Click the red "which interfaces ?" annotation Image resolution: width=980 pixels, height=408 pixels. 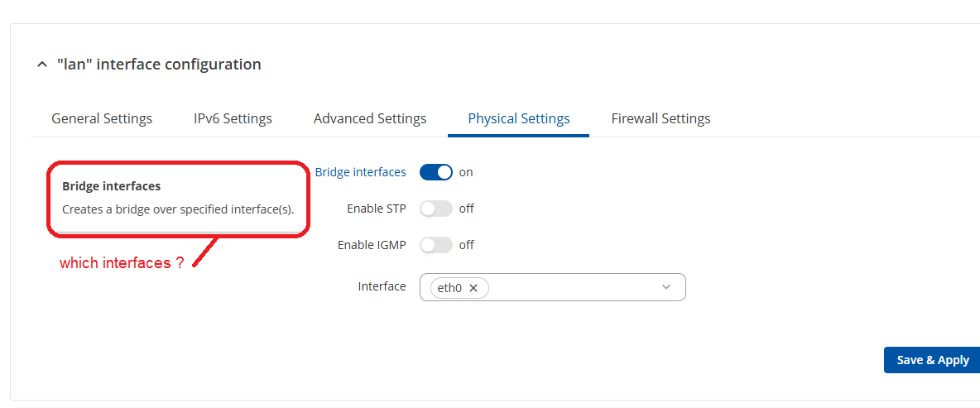pyautogui.click(x=122, y=263)
